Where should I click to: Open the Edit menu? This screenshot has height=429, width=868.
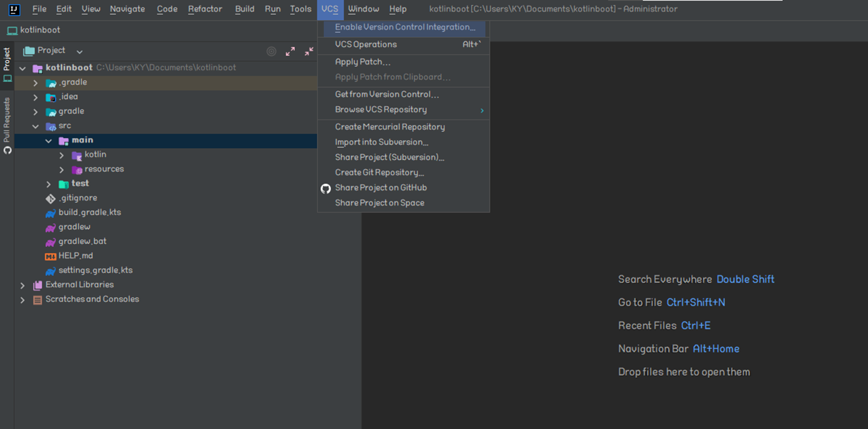pos(64,9)
